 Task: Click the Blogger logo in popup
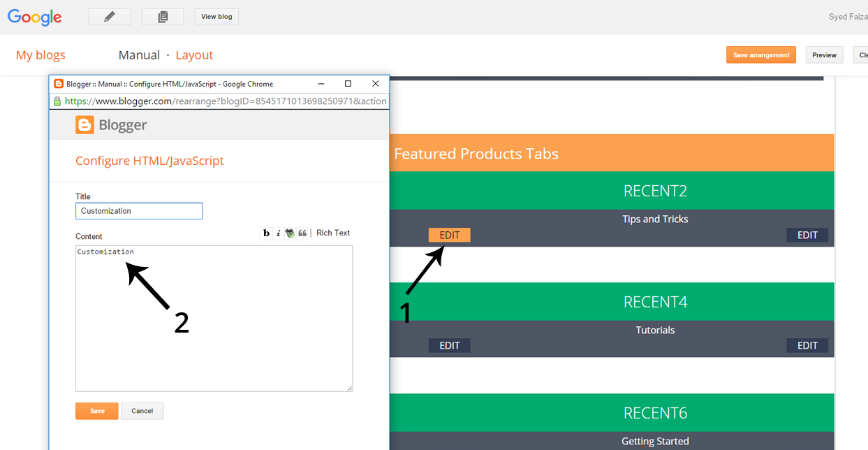tap(111, 125)
